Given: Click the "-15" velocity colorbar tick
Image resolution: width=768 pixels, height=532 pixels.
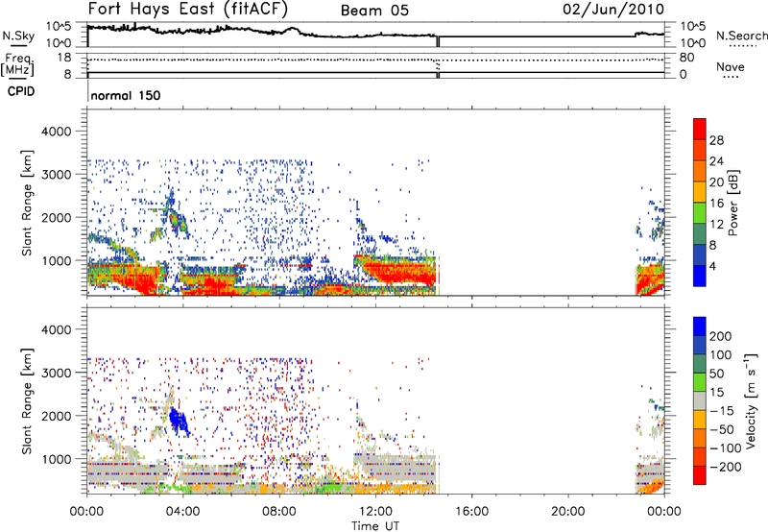Looking at the screenshot, I should (x=723, y=411).
